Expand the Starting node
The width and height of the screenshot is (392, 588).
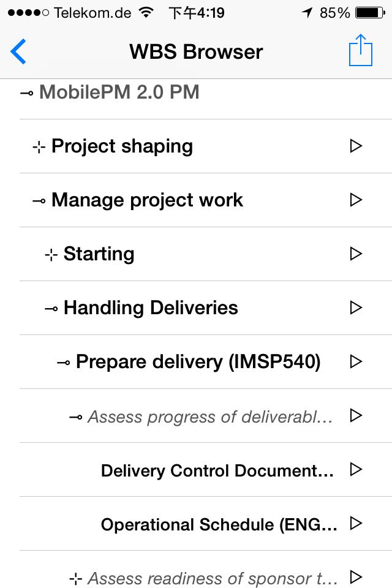click(51, 255)
